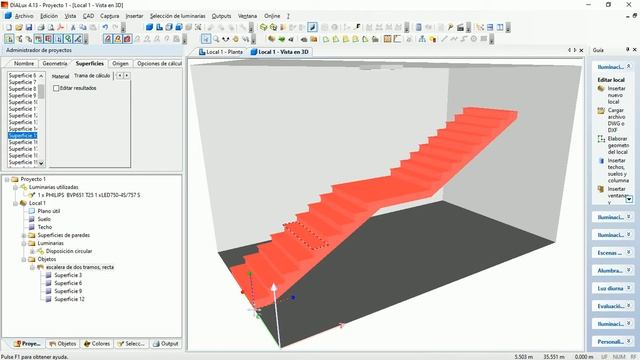Open the Colores panel tab
The image size is (640, 360).
tap(97, 344)
